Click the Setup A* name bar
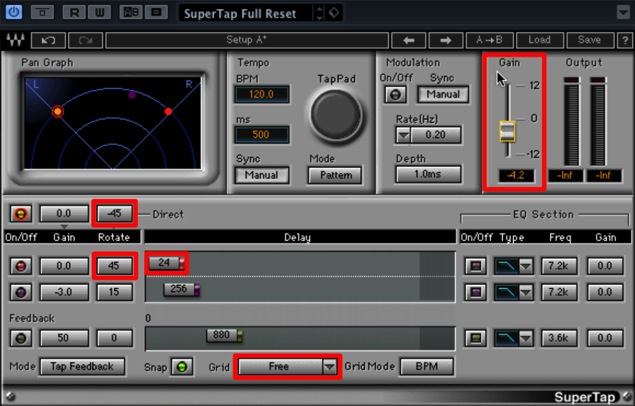635x406 pixels. point(247,40)
